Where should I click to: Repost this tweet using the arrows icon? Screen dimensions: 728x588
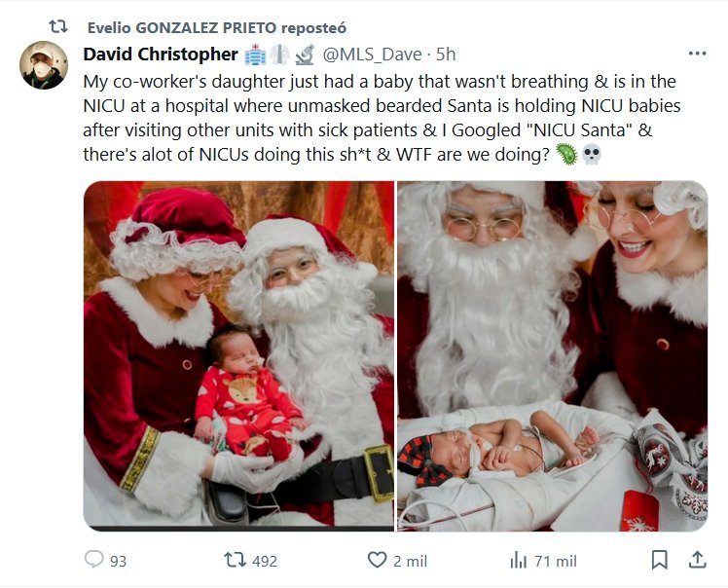click(x=235, y=561)
